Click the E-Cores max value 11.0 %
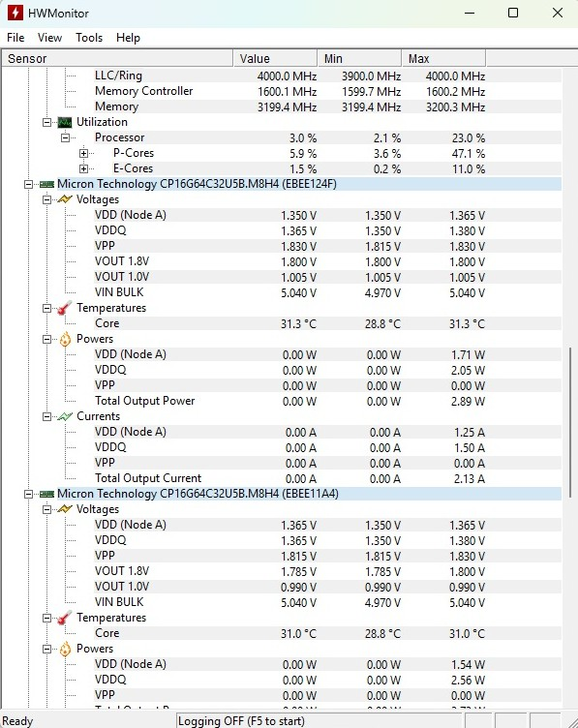The image size is (578, 728). [469, 169]
